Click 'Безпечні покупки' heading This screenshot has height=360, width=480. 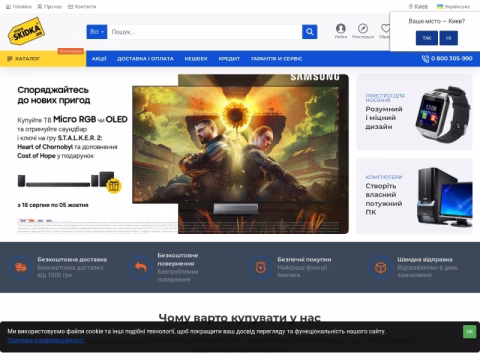click(304, 259)
